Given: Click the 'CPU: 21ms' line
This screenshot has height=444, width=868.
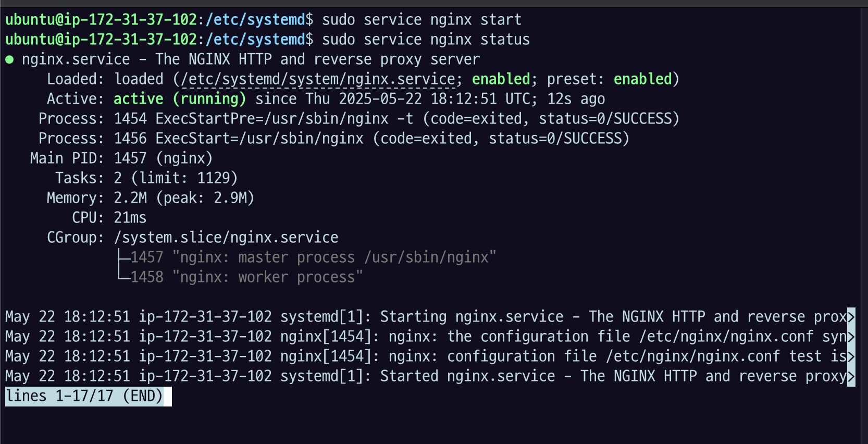Looking at the screenshot, I should [x=109, y=218].
